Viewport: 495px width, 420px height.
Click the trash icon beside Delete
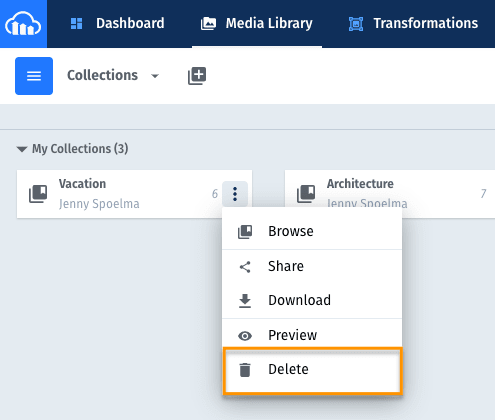245,370
